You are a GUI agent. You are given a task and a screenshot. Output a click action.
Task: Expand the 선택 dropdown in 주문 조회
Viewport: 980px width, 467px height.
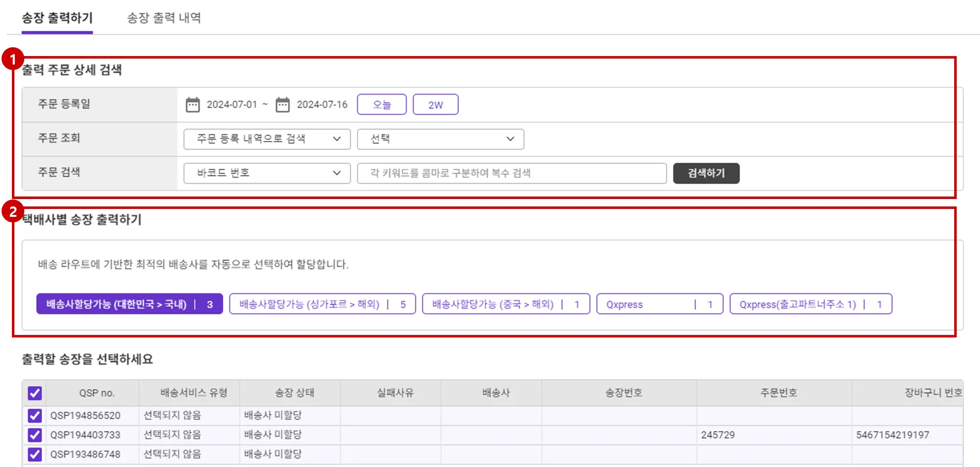coord(440,139)
